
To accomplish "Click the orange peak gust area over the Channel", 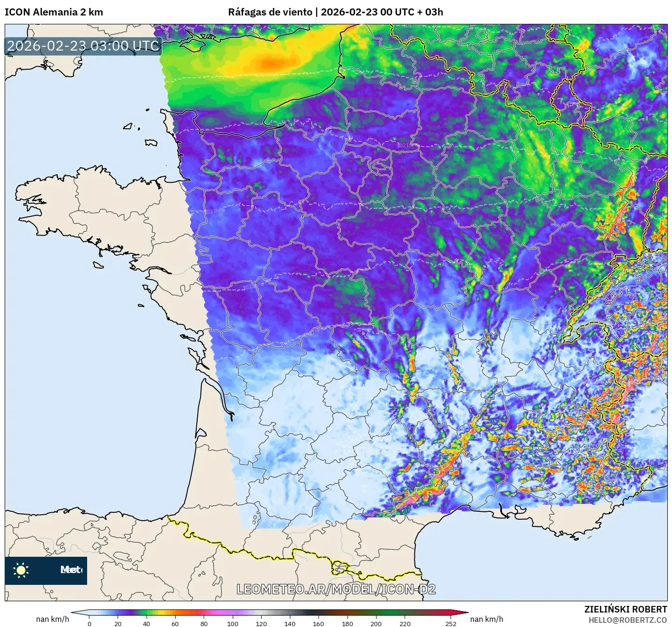I will 271,63.
